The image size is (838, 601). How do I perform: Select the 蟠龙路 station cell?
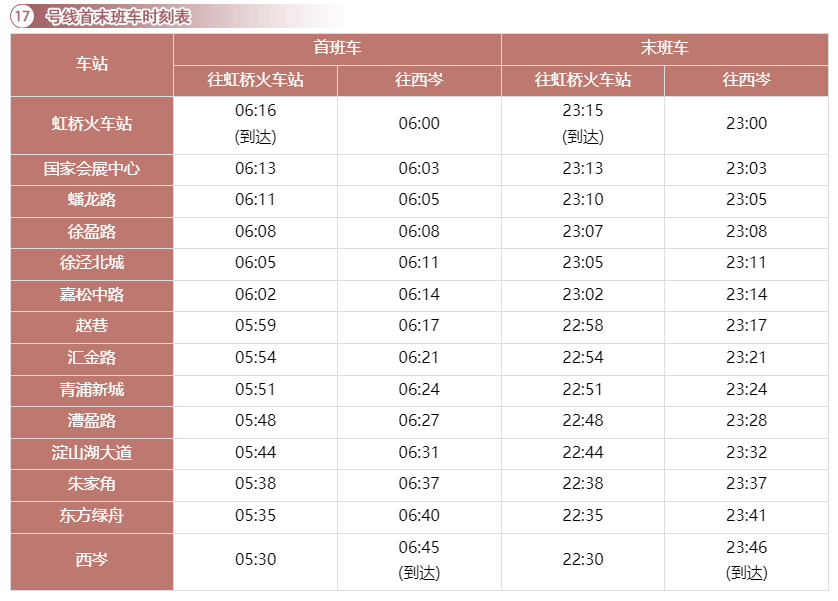click(92, 200)
